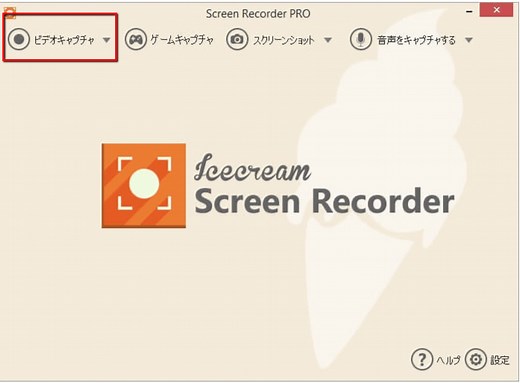Open the 音声をキャプチャする dropdown arrow

[x=469, y=40]
